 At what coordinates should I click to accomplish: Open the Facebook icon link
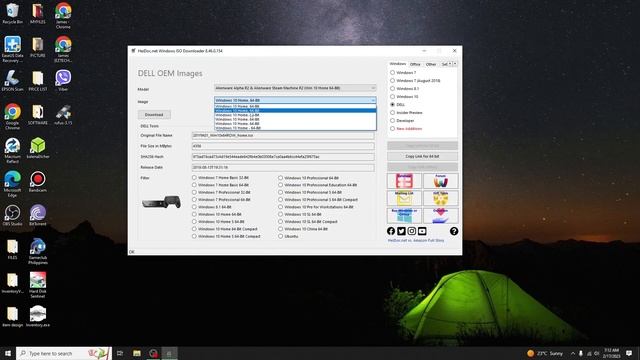[391, 231]
